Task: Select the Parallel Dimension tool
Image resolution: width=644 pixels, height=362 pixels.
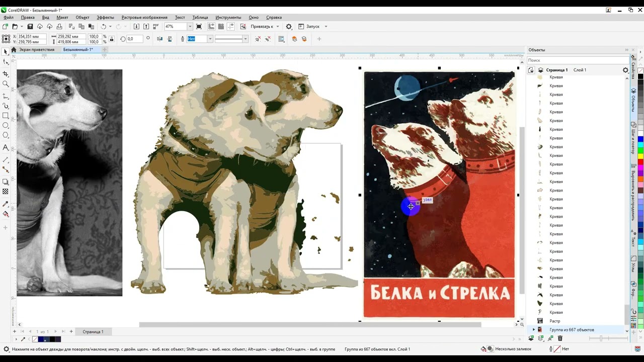Action: tap(6, 160)
